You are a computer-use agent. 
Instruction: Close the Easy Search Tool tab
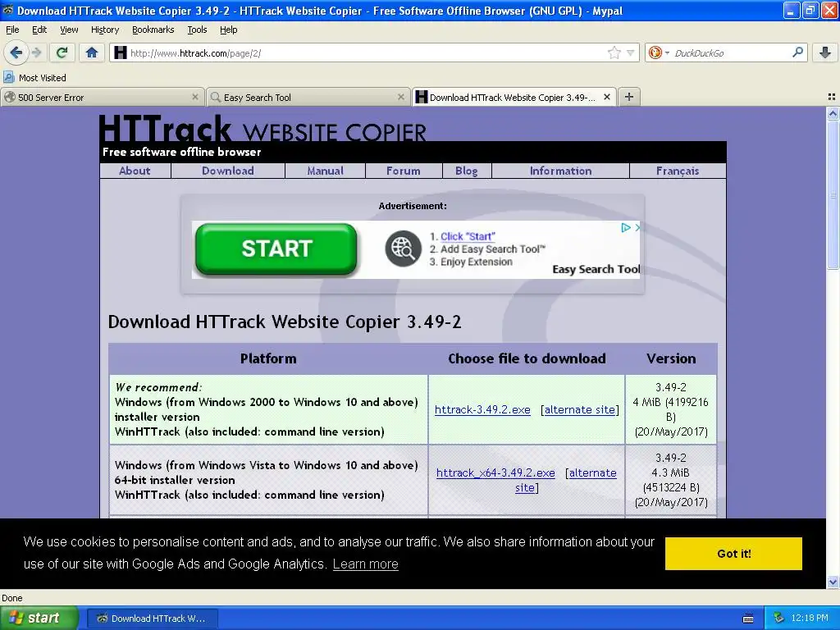(x=400, y=97)
